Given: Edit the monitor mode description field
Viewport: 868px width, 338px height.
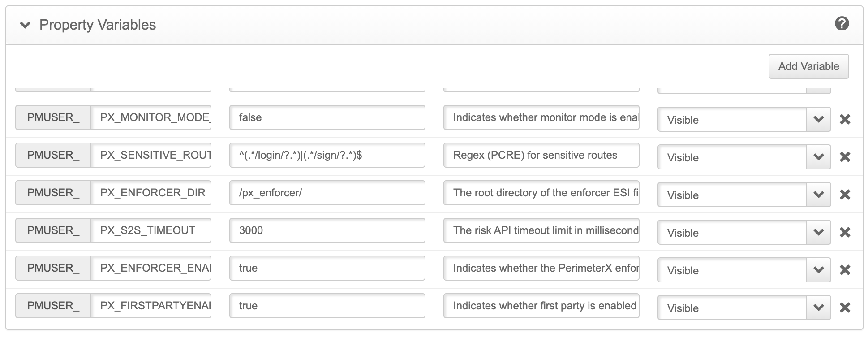Looking at the screenshot, I should 541,117.
